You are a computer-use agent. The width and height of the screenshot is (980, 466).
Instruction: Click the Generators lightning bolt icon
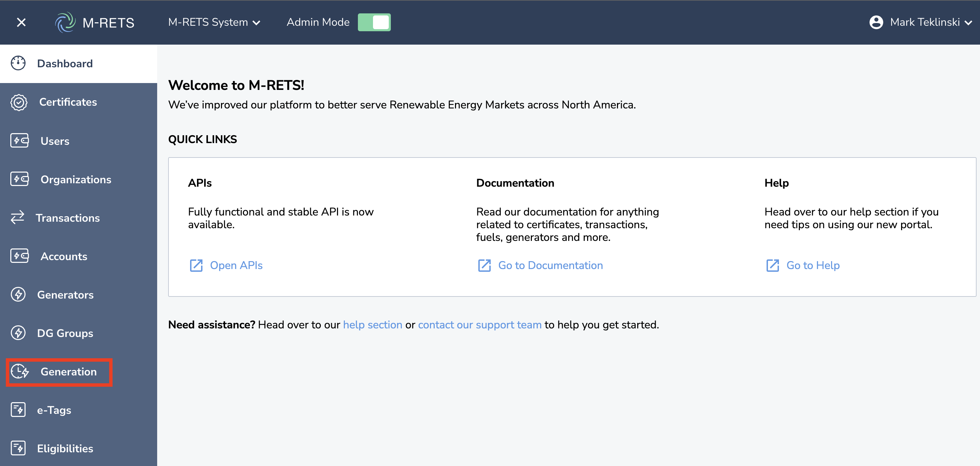click(18, 295)
